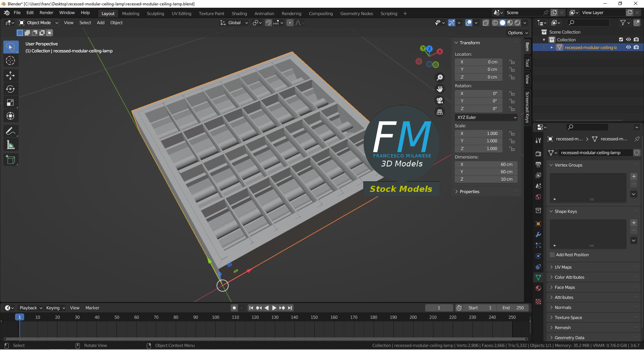Open viewport Options dropdown
Viewport: 644px width, 350px height.
coord(518,33)
